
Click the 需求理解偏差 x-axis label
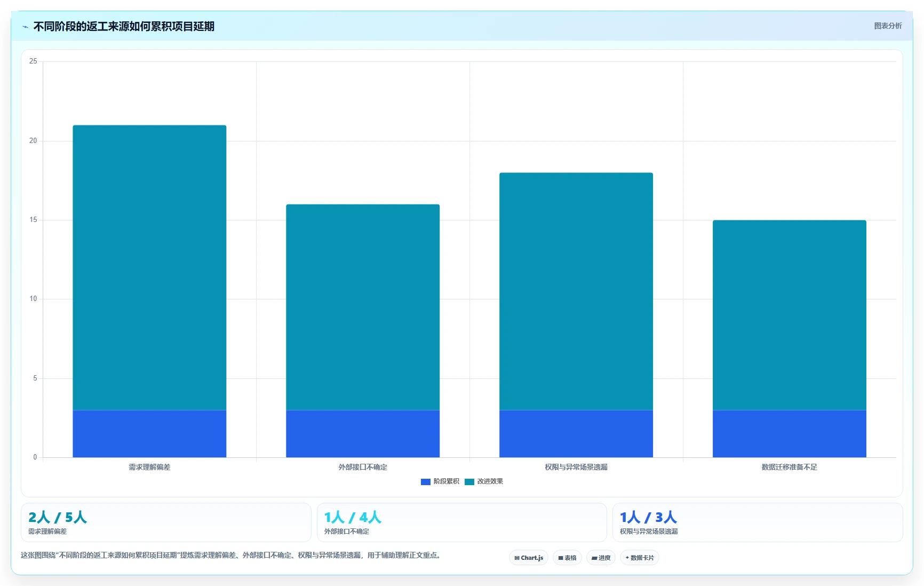click(x=149, y=467)
